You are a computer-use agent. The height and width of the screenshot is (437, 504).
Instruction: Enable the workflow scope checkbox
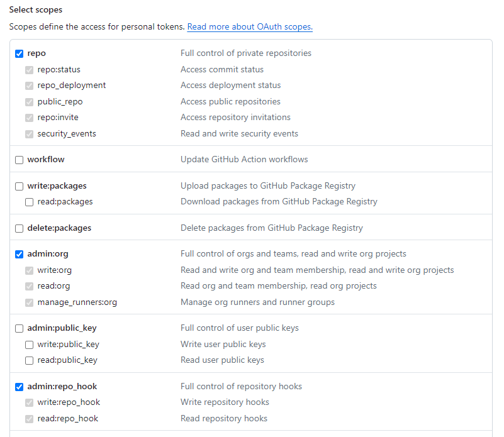pyautogui.click(x=20, y=160)
